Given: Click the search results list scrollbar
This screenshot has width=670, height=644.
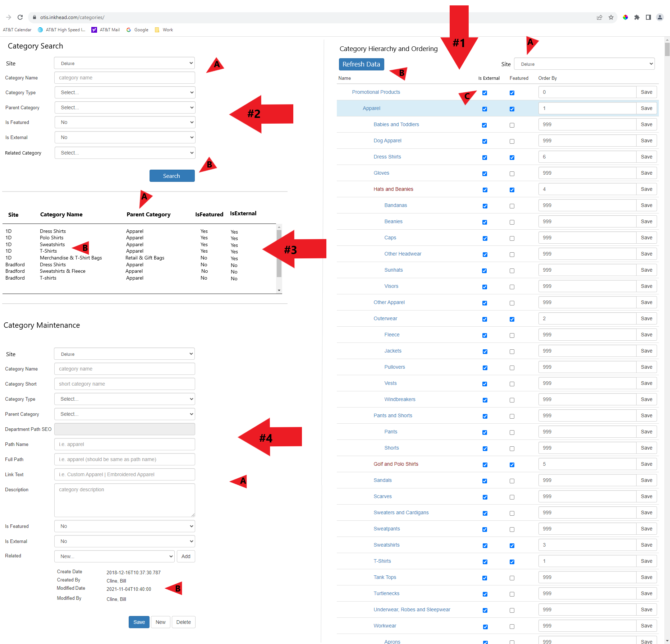Looking at the screenshot, I should click(279, 254).
